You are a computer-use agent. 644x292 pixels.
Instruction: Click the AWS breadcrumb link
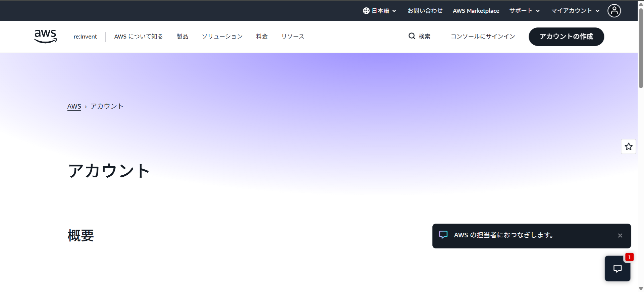coord(74,106)
